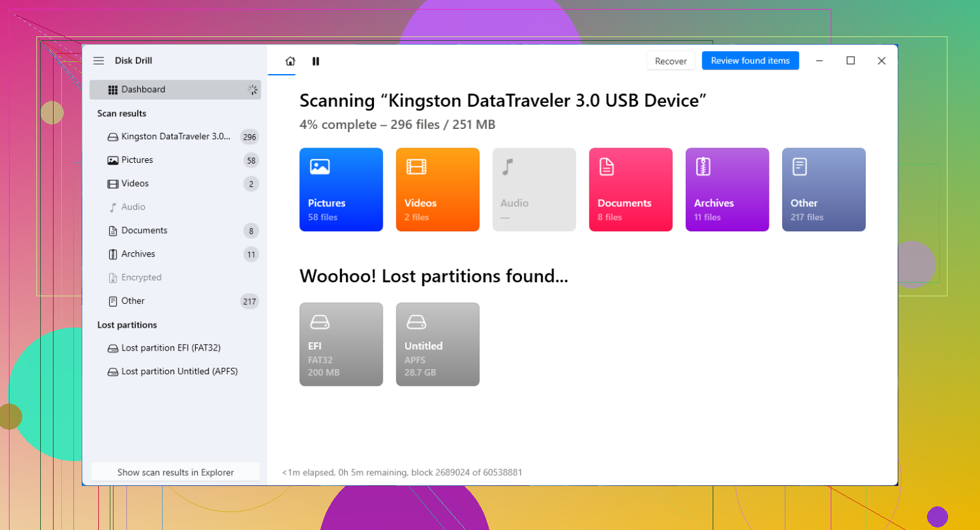Click the 296 count badge for Kingston
980x530 pixels.
pyautogui.click(x=249, y=137)
